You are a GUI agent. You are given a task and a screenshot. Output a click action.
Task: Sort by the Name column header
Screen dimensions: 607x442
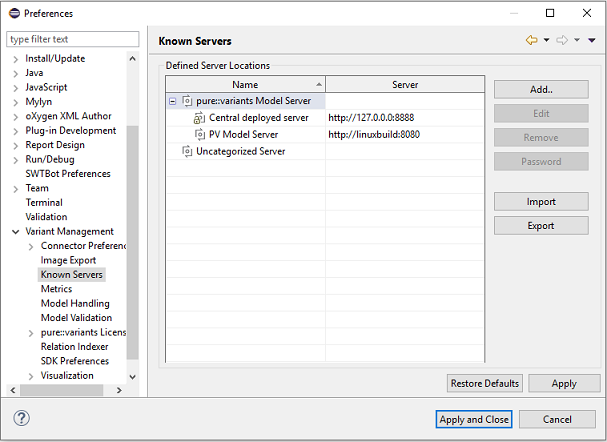pyautogui.click(x=245, y=84)
